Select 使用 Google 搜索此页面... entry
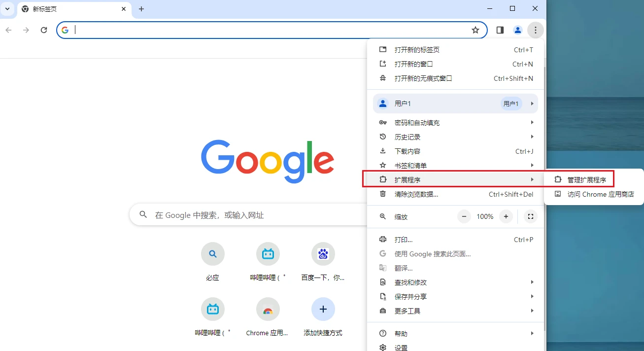The width and height of the screenshot is (644, 351). click(455, 254)
